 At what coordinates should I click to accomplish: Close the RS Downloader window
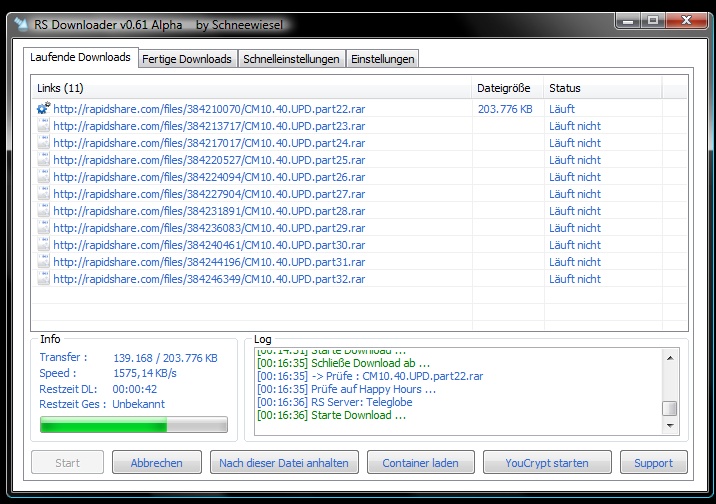pos(686,20)
